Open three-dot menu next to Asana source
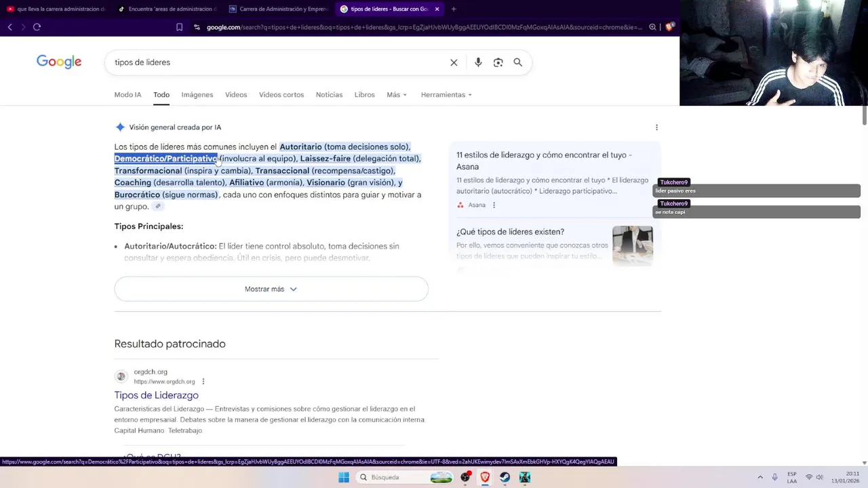The height and width of the screenshot is (488, 868). (x=494, y=205)
